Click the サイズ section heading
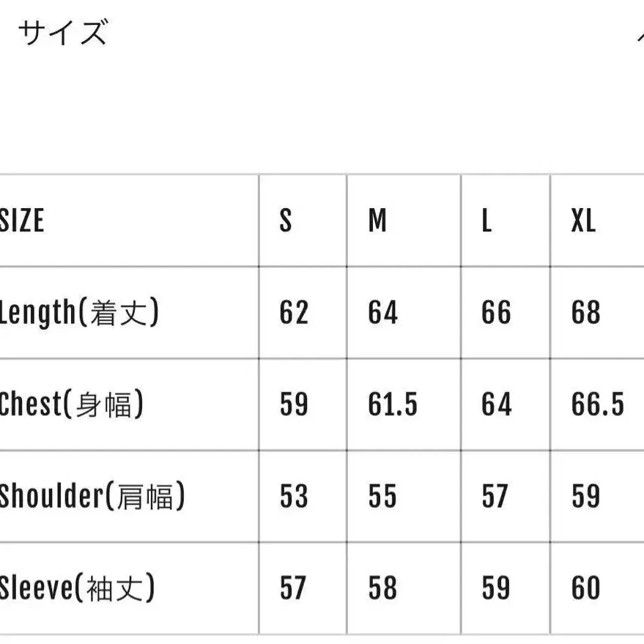644x644 pixels. tap(63, 32)
